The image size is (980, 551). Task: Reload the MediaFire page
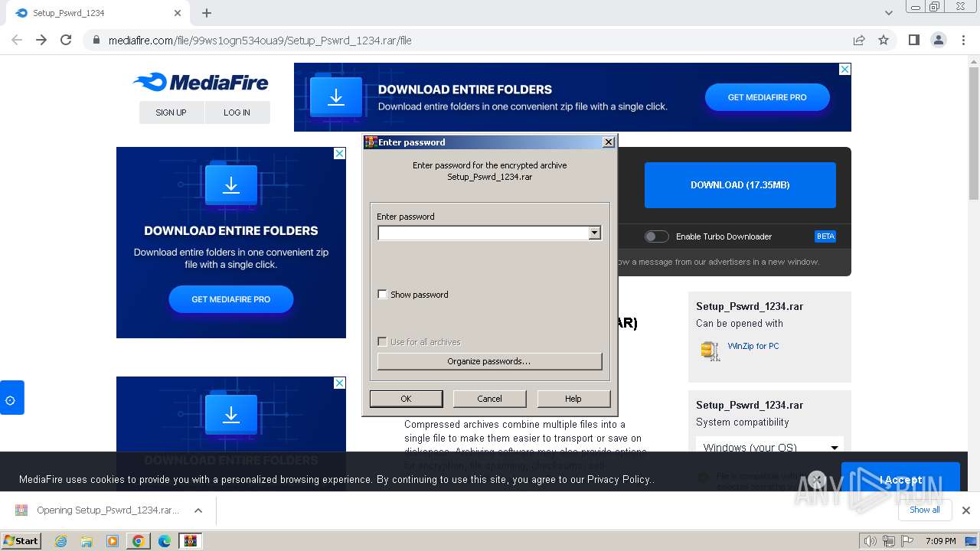(66, 40)
